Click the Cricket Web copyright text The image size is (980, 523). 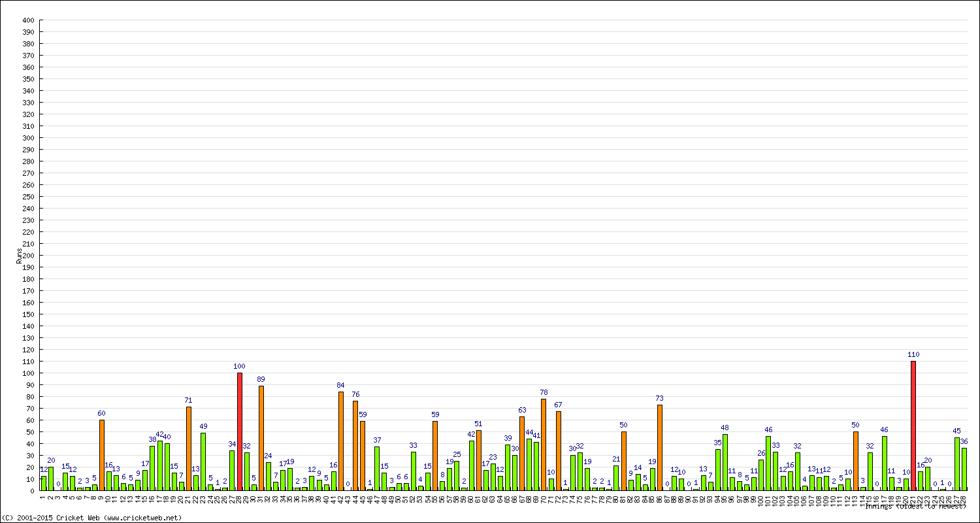click(91, 518)
